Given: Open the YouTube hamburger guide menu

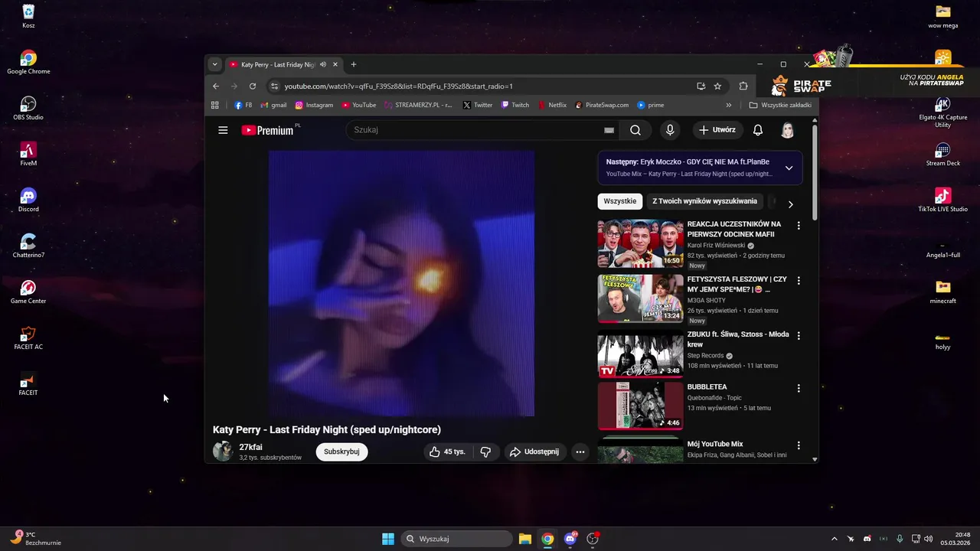Looking at the screenshot, I should coord(223,130).
